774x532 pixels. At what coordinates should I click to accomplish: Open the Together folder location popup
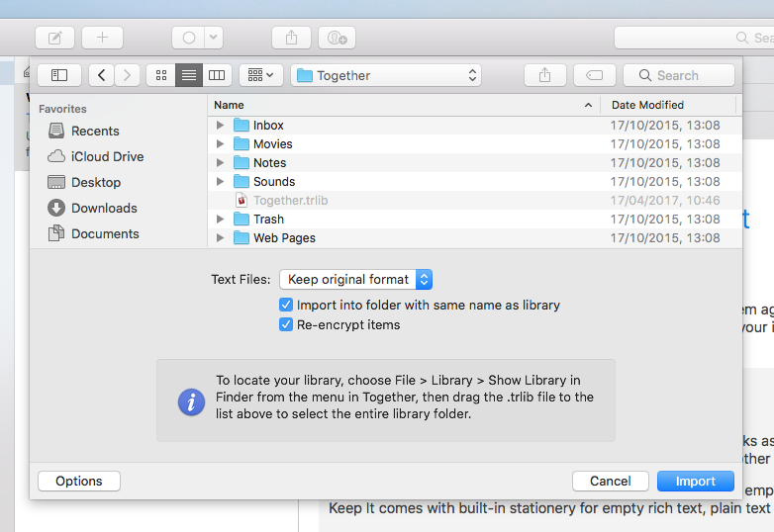[386, 75]
